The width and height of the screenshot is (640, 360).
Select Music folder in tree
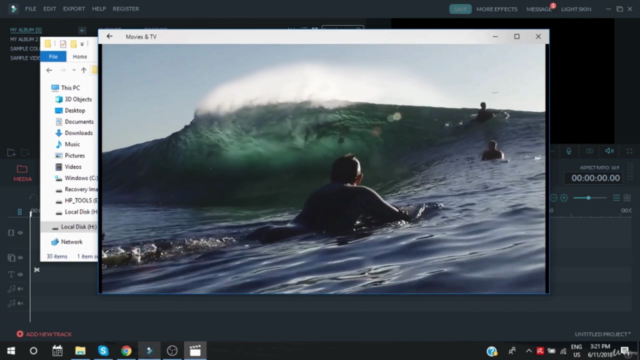pos(72,144)
